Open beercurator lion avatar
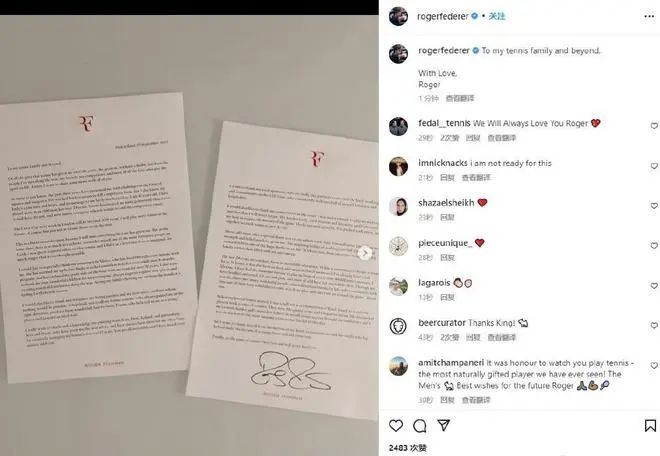 [x=398, y=326]
